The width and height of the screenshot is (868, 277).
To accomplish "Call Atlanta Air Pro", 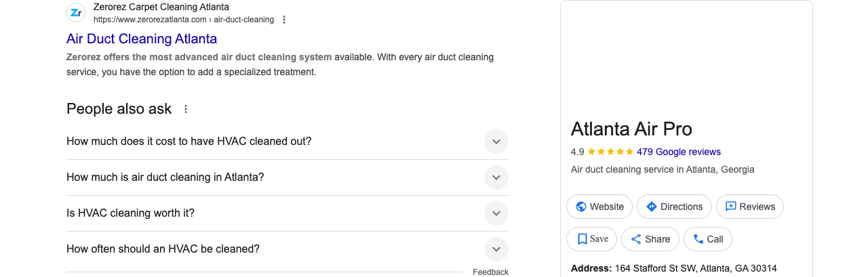I will click(708, 239).
